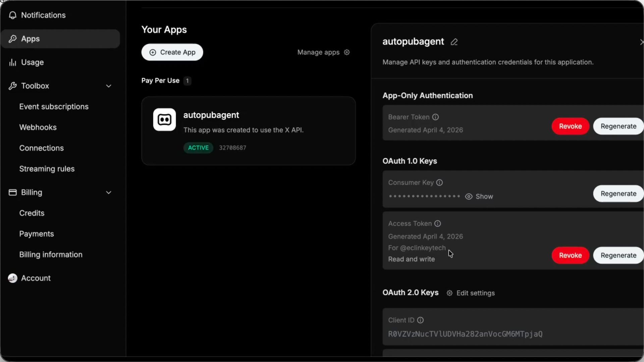Viewport: 644px width, 362px height.
Task: Show the hidden Consumer Key
Action: click(x=479, y=196)
